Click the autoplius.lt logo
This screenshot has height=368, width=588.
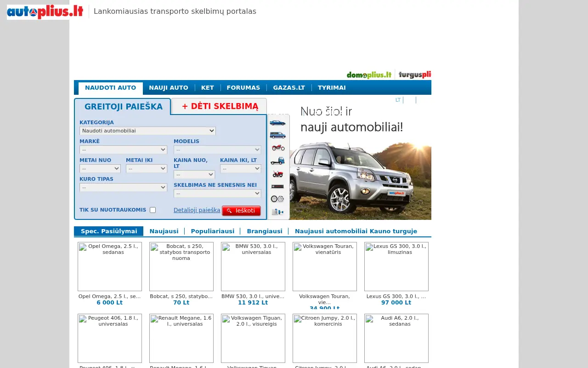(45, 12)
